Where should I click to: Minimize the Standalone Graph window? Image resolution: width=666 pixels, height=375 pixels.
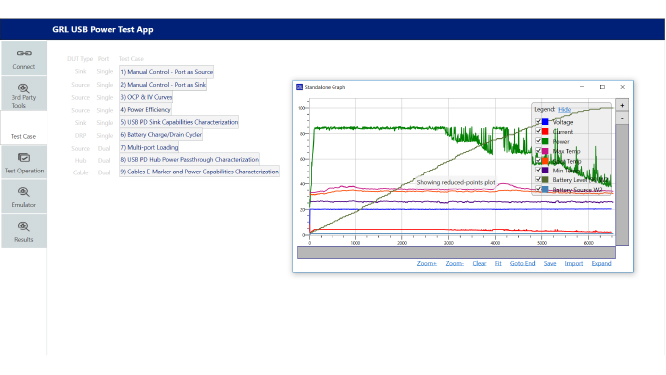point(582,87)
